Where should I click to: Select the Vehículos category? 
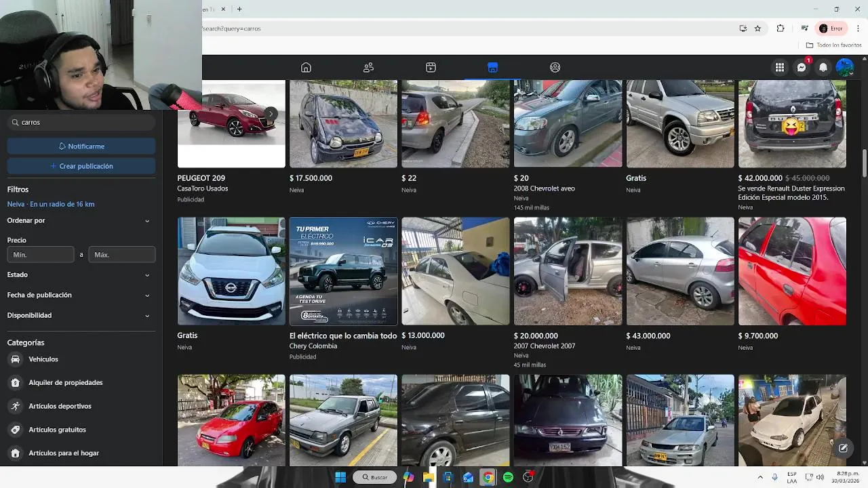pos(80,359)
